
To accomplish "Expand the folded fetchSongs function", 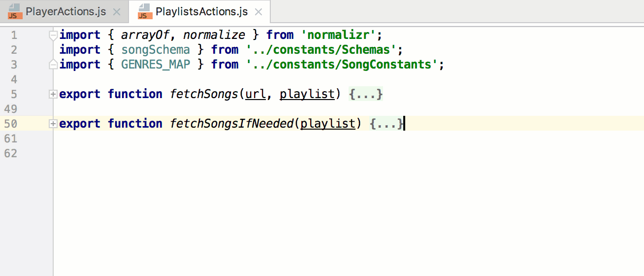I will (x=53, y=94).
